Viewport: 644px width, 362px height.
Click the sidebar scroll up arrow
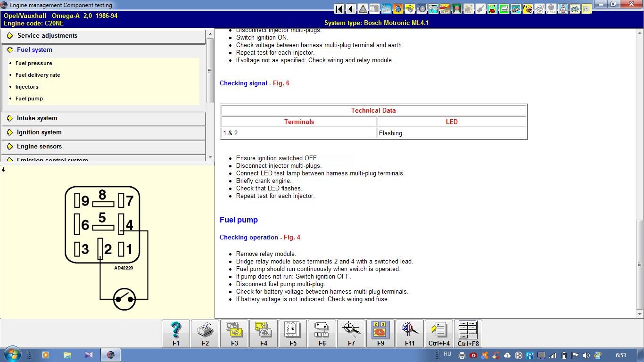(210, 33)
